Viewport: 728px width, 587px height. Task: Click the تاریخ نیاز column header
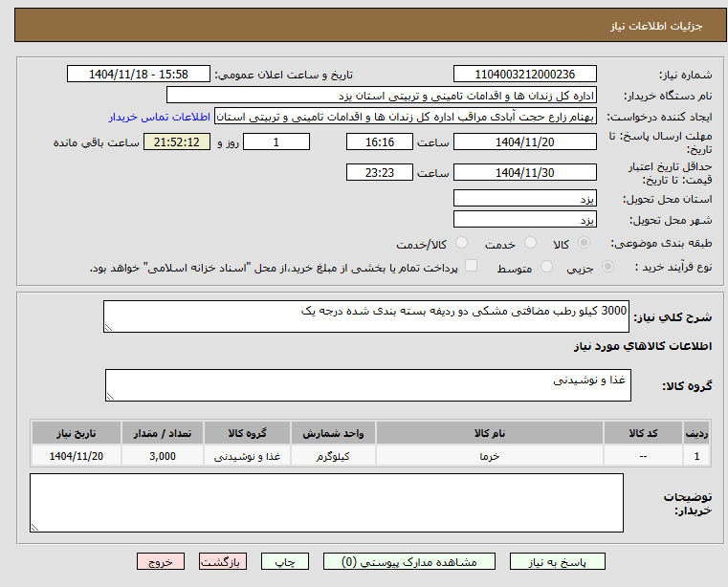click(x=77, y=433)
